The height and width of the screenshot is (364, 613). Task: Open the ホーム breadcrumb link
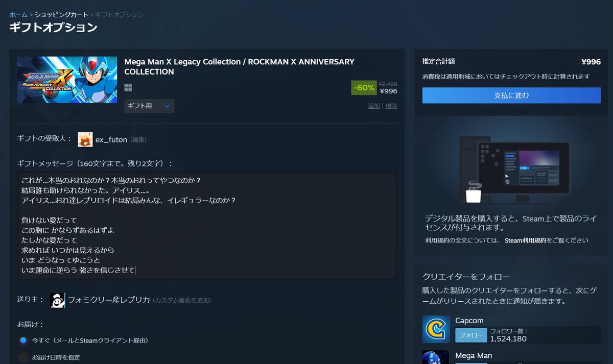[x=18, y=15]
